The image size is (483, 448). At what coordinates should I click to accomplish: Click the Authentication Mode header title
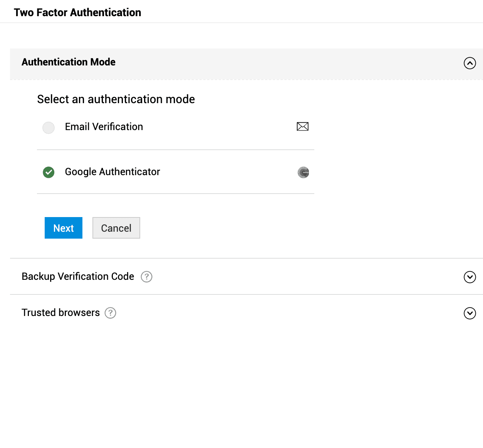click(x=69, y=62)
